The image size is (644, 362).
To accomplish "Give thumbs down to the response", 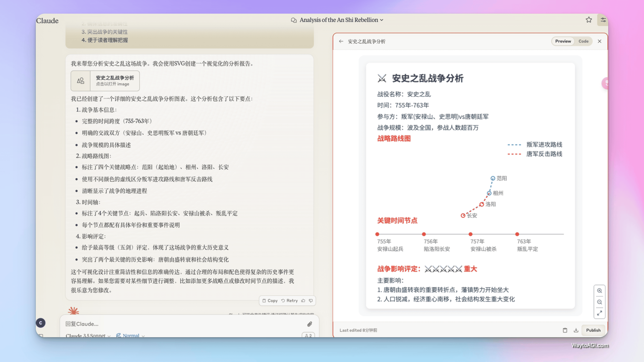I will 311,301.
